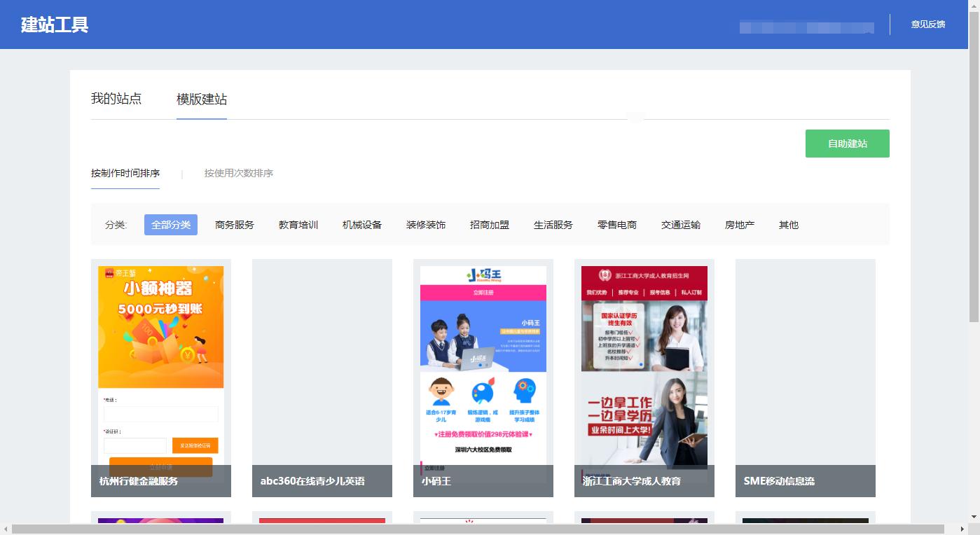This screenshot has height=535, width=980.
Task: Sort templates by 按制作时间排序
Action: pyautogui.click(x=125, y=173)
